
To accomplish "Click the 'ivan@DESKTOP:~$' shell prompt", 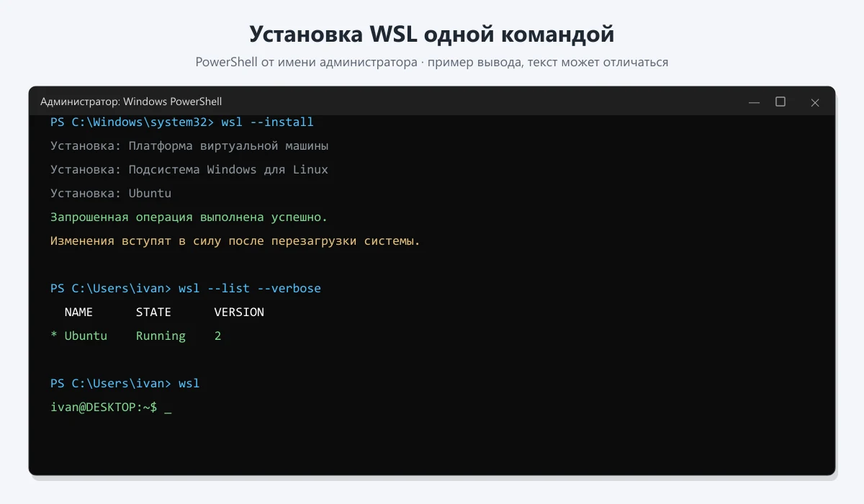I will 104,408.
